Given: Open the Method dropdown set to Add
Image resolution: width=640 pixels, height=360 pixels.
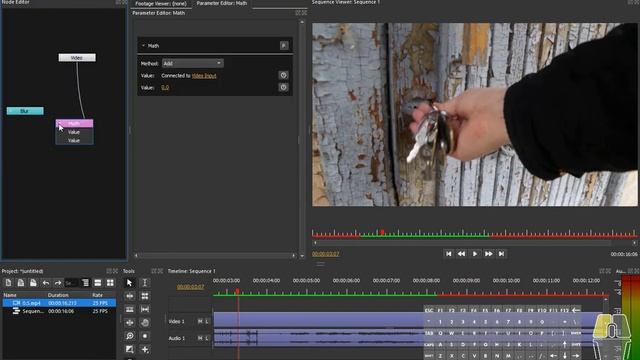Looking at the screenshot, I should coord(193,63).
